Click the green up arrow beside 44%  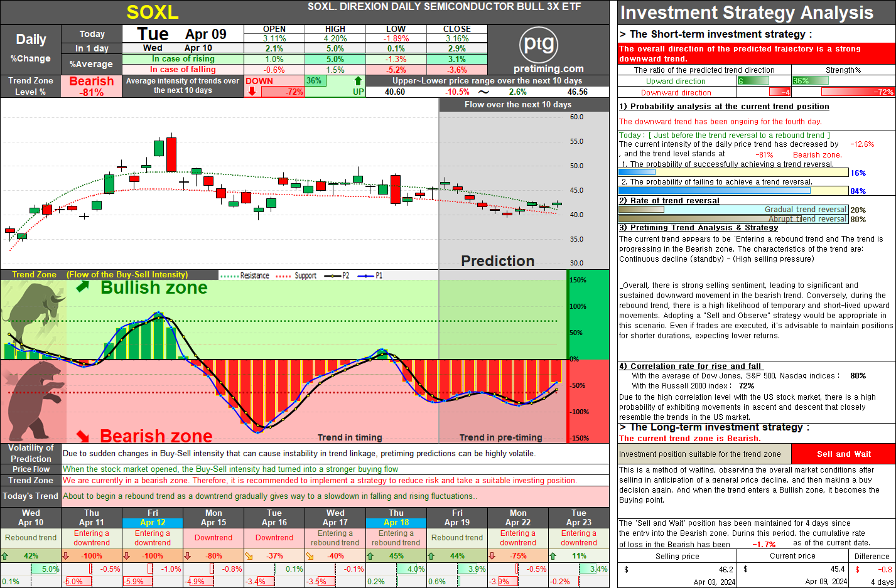431,555
